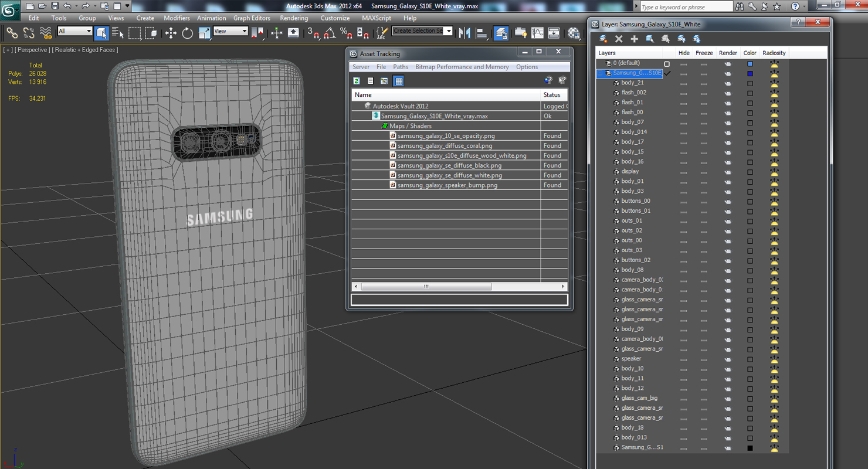This screenshot has height=469, width=868.
Task: Switch Asset Tracking to tree view icon
Action: (384, 81)
